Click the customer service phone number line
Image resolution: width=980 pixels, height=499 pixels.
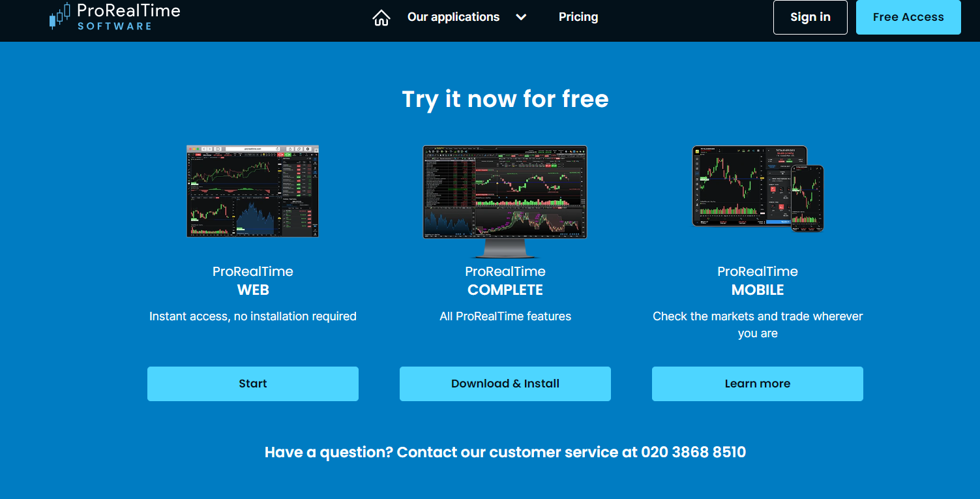[505, 452]
